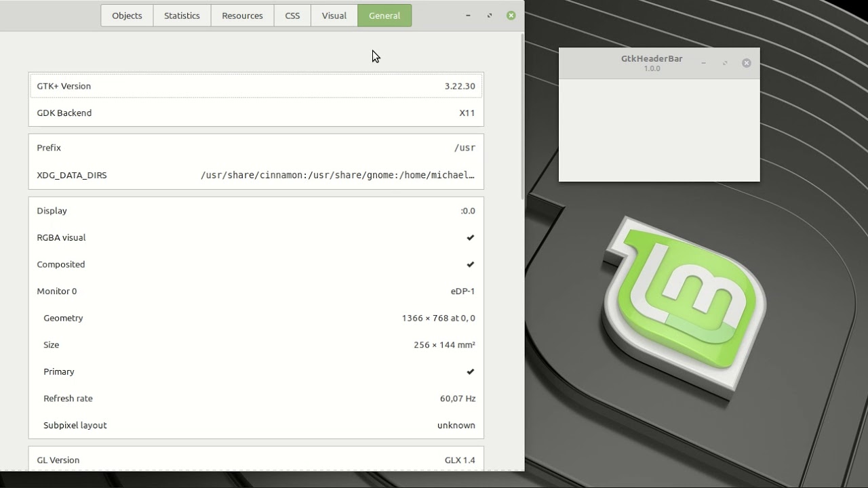Image resolution: width=868 pixels, height=488 pixels.
Task: Click the /usr prefix value
Action: (x=465, y=148)
